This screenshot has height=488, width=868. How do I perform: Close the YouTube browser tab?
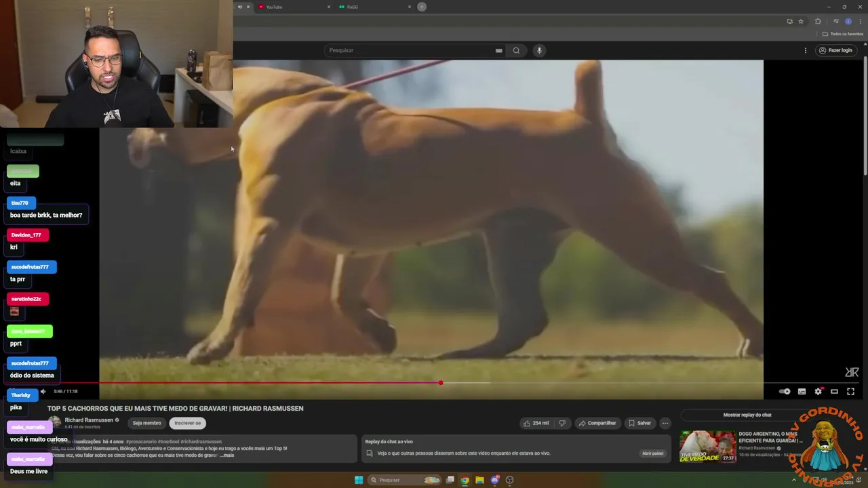pyautogui.click(x=329, y=7)
